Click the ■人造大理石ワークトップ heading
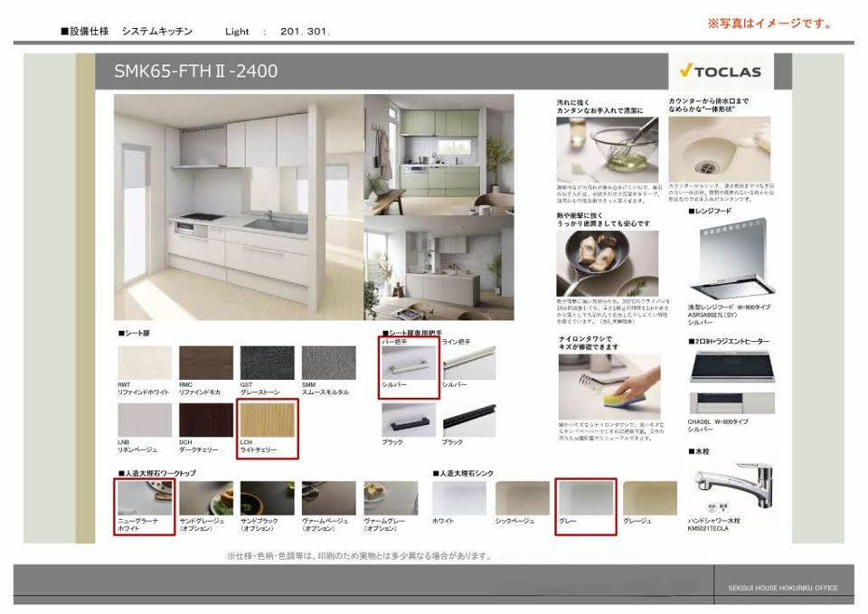 (156, 473)
